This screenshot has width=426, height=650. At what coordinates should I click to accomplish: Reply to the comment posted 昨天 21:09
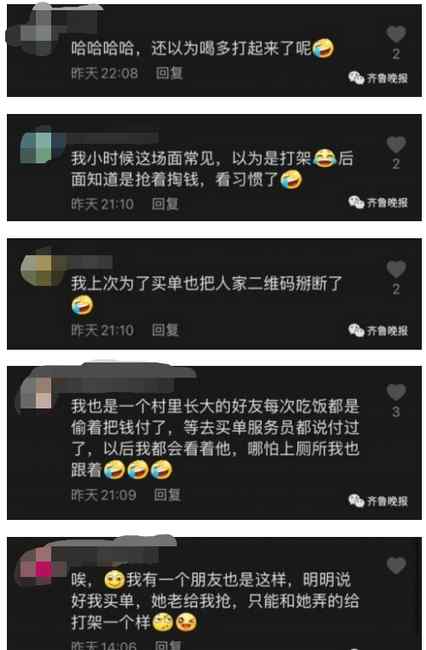[x=167, y=495]
